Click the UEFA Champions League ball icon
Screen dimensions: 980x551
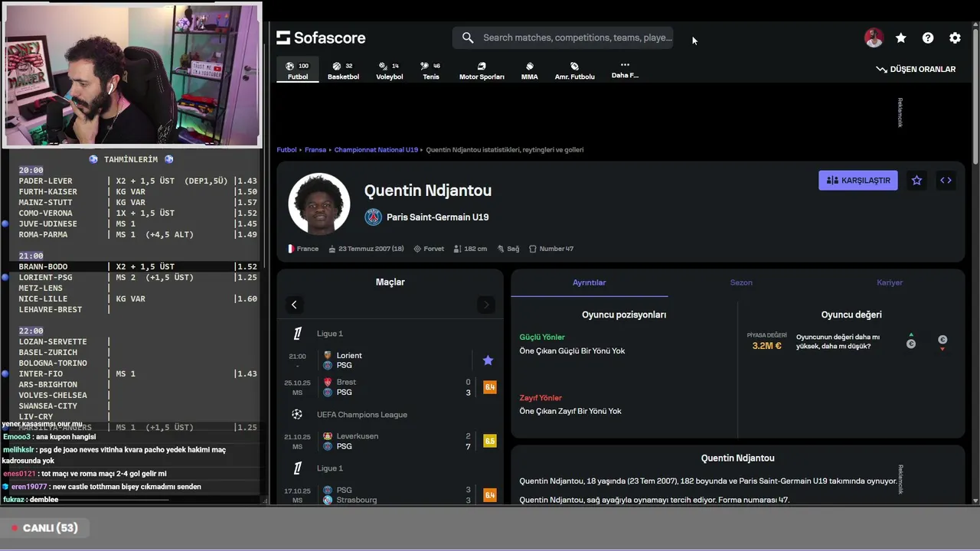(297, 415)
